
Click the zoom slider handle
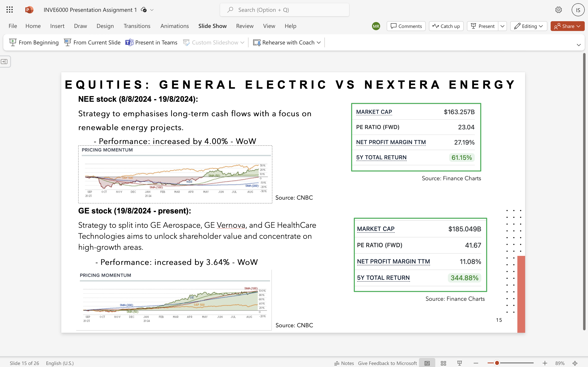[497, 363]
